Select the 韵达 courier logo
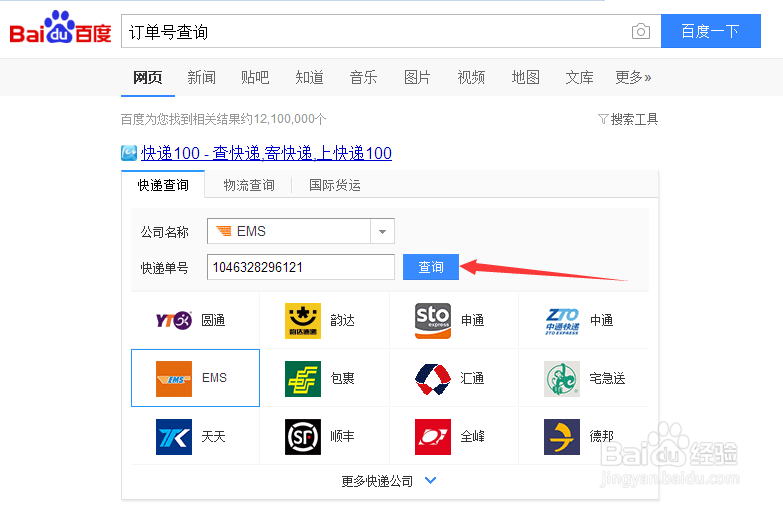Viewport: 783px width, 505px height. (303, 321)
